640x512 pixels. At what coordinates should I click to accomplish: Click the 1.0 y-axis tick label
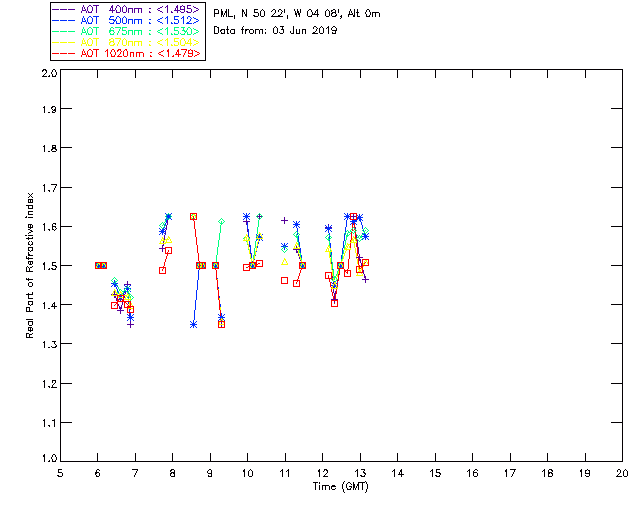47,460
